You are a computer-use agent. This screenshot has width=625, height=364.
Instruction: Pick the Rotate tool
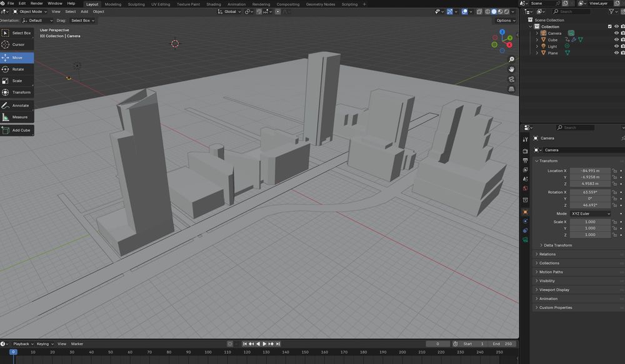(17, 69)
